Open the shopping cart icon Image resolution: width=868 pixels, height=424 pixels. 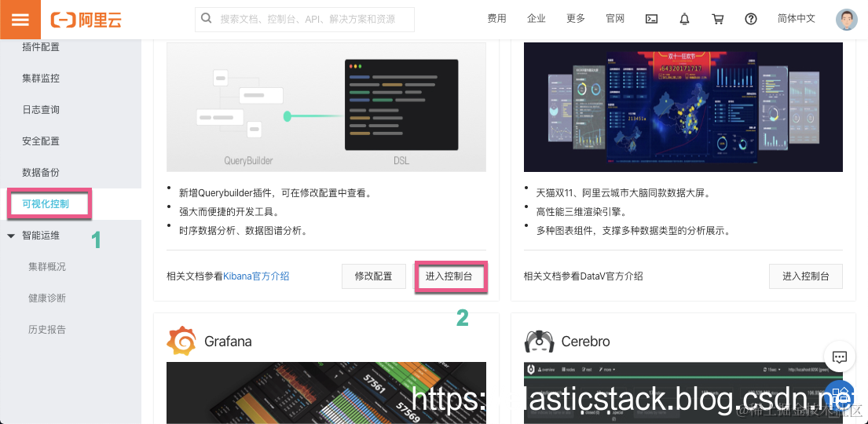(717, 19)
